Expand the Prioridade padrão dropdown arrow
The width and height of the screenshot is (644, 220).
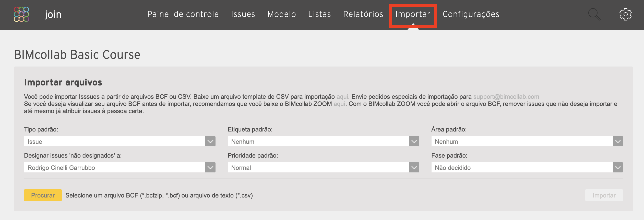[x=414, y=167]
